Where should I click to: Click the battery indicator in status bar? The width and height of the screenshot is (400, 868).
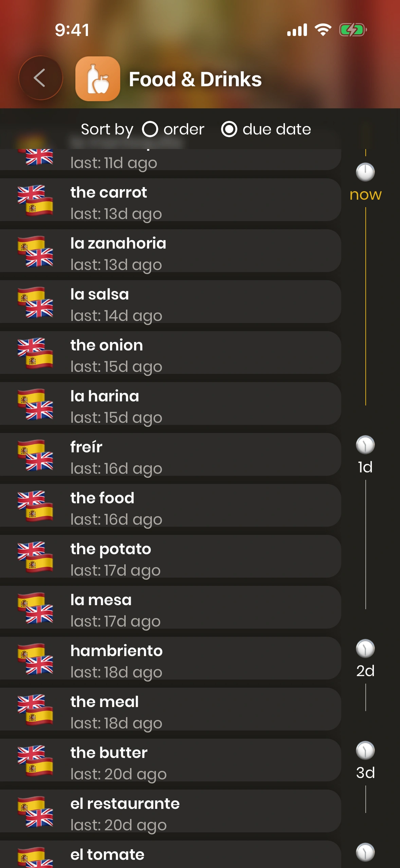pos(353,30)
